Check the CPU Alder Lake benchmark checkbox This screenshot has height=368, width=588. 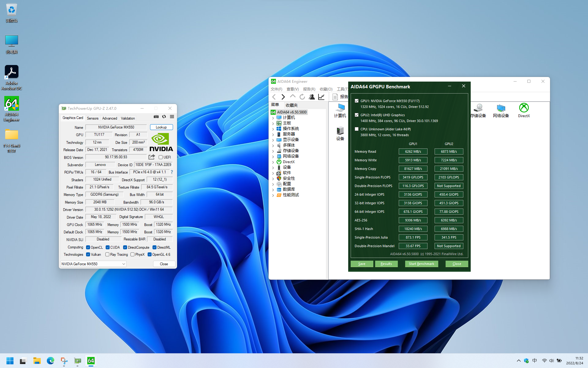356,129
